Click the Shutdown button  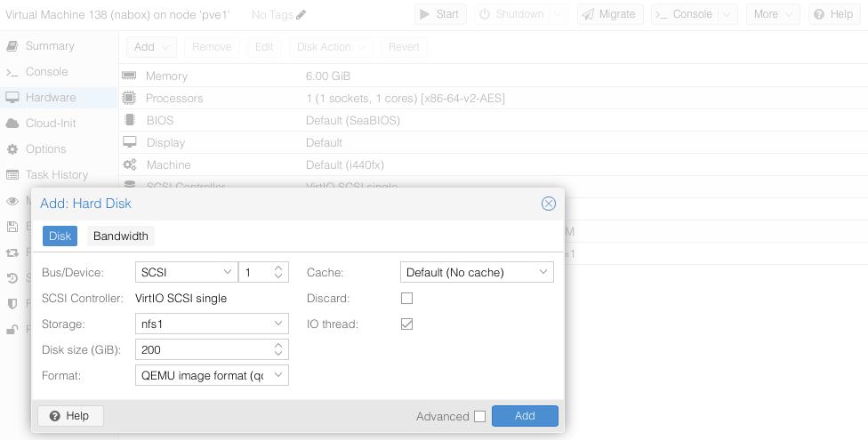512,14
